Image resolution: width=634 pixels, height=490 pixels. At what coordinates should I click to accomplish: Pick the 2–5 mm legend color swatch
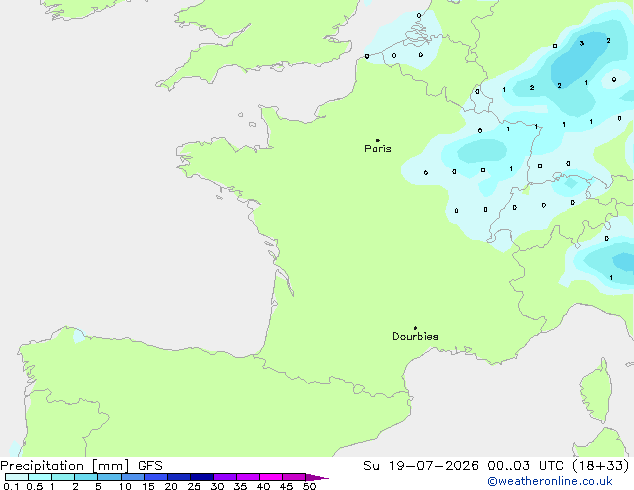point(86,477)
